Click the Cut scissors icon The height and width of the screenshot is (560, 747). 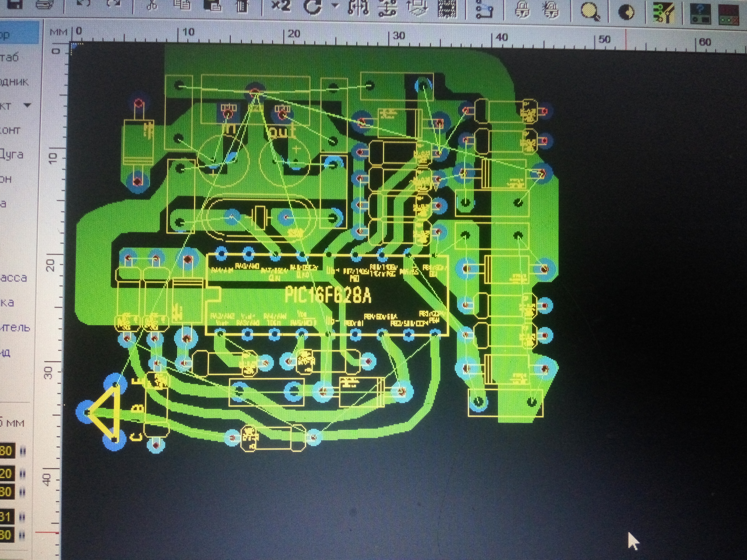[152, 5]
